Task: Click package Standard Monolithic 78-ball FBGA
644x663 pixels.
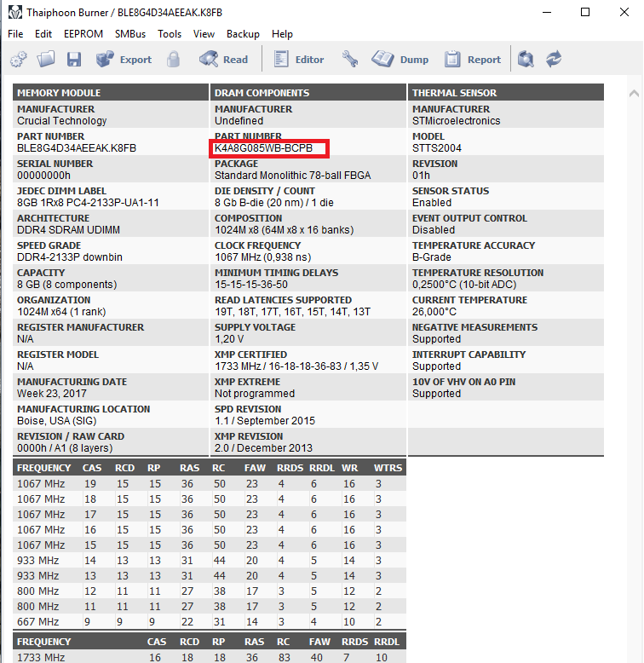Action: coord(292,176)
